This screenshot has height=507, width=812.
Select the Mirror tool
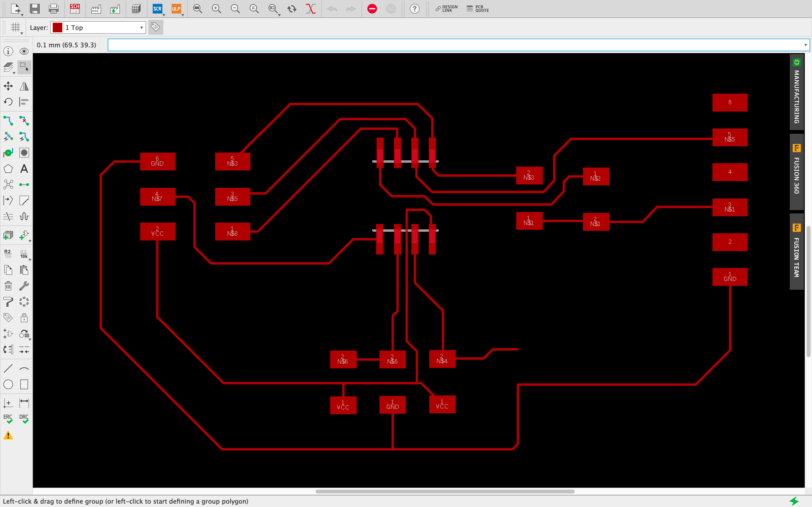(24, 86)
